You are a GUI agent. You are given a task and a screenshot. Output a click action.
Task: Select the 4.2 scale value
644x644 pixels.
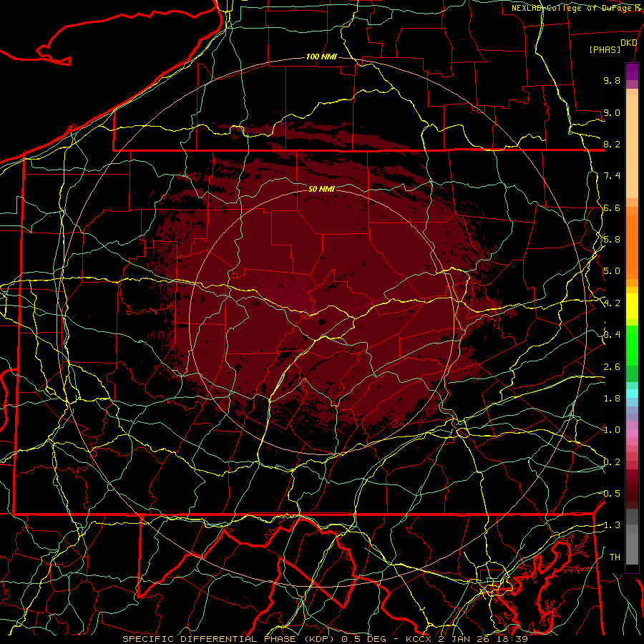tap(612, 303)
